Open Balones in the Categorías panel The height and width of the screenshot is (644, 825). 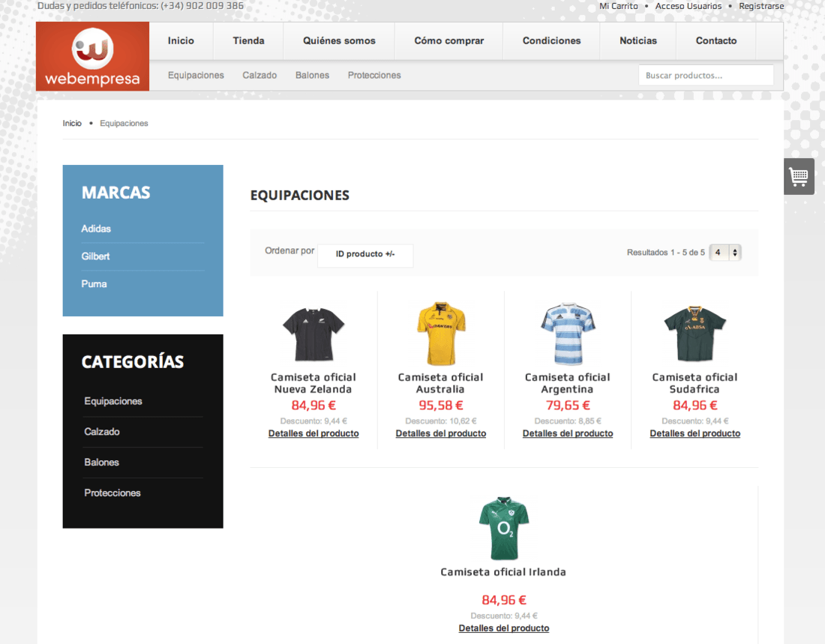(x=101, y=462)
